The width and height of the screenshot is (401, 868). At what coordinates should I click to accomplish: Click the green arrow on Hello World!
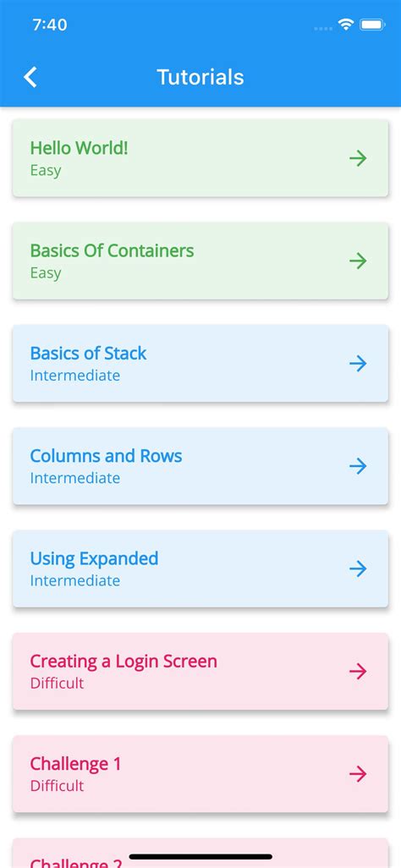pos(359,158)
